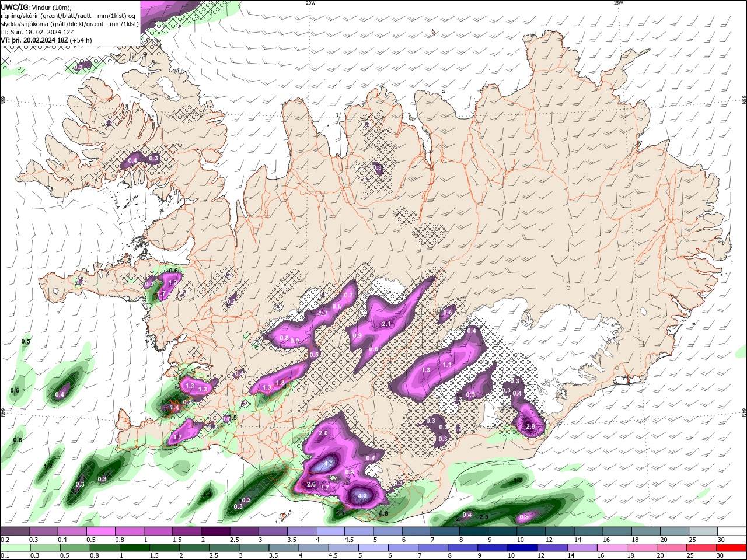Click the '15W' longitude label at the top
This screenshot has width=747, height=560.
[618, 3]
